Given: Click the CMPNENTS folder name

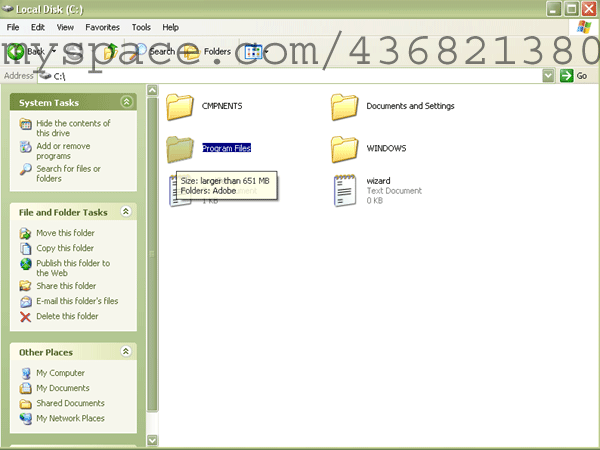Looking at the screenshot, I should [x=222, y=106].
